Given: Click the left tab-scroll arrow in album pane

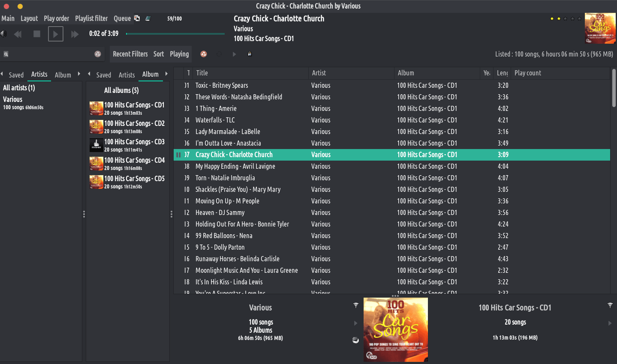Looking at the screenshot, I should (x=89, y=74).
